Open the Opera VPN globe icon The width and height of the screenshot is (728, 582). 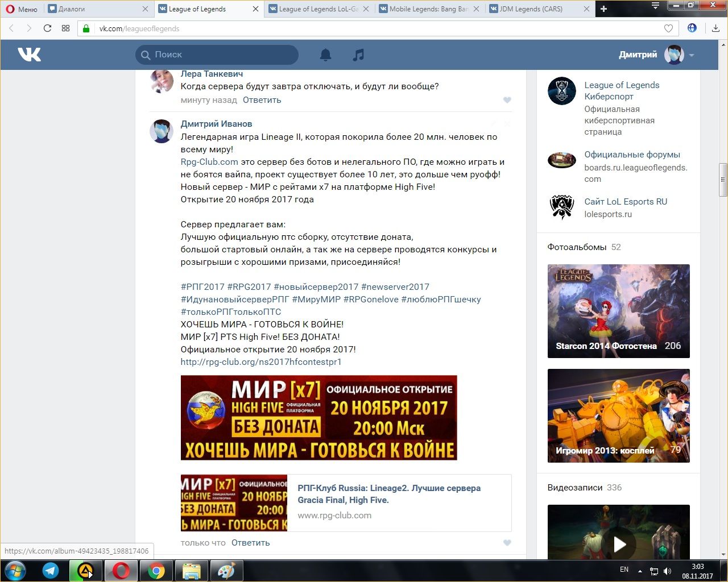click(x=692, y=28)
